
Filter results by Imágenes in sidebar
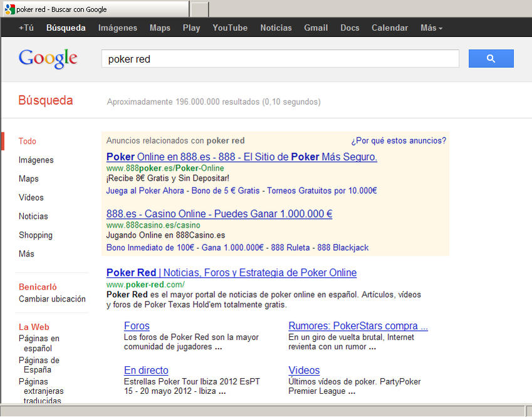click(x=36, y=160)
